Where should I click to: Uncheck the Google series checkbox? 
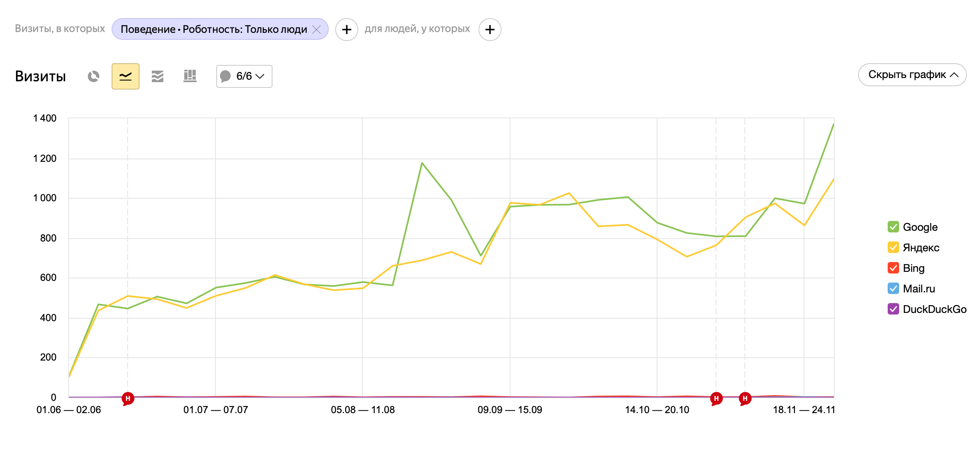coord(893,227)
